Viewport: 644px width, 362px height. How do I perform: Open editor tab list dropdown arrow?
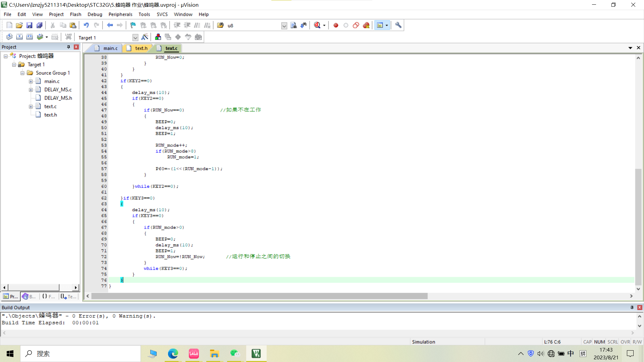coord(630,48)
